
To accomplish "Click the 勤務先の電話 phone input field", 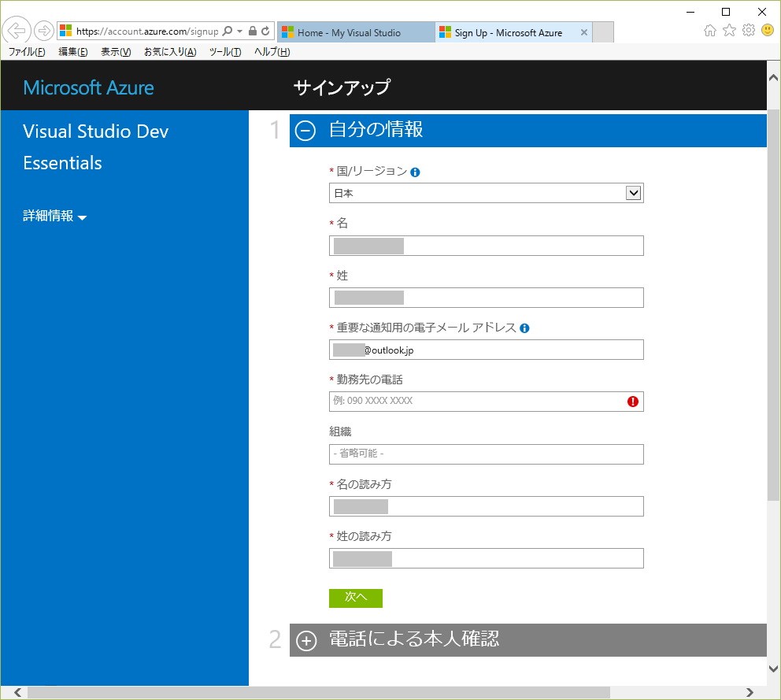I will coord(486,402).
